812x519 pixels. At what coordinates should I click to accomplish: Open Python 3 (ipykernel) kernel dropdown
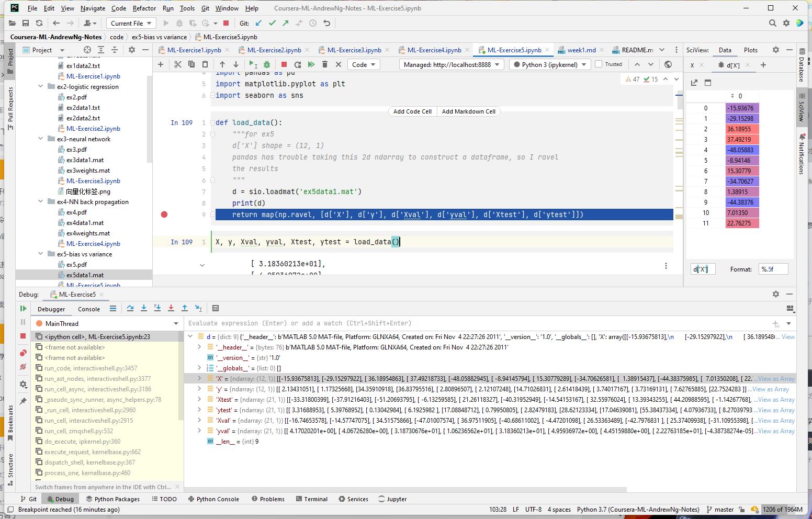coord(549,64)
